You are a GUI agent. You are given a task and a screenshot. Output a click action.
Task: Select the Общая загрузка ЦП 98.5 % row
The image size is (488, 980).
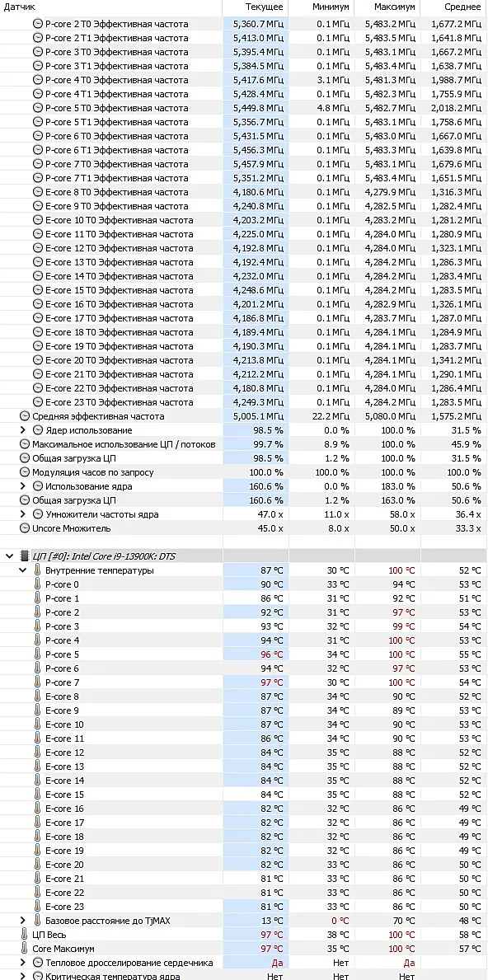(244, 458)
